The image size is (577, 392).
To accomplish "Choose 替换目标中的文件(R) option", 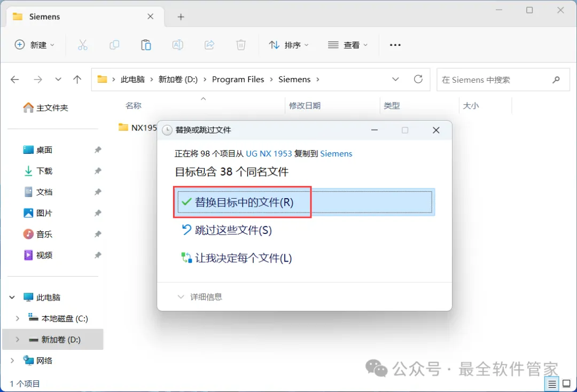I will 305,202.
